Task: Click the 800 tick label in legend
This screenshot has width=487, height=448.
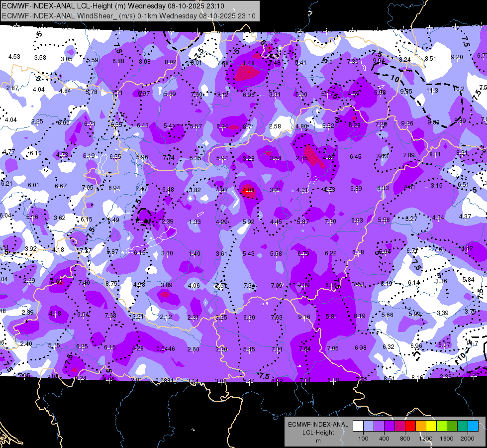Action: [x=404, y=439]
